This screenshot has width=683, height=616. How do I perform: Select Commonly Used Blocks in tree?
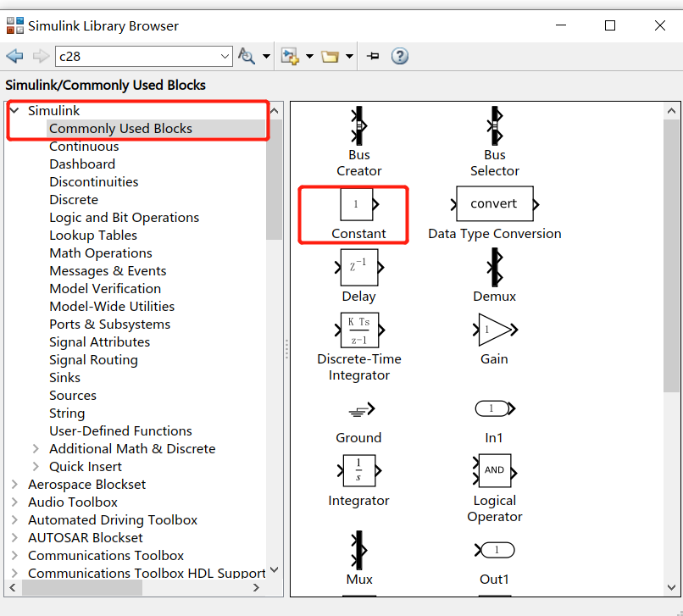(120, 129)
